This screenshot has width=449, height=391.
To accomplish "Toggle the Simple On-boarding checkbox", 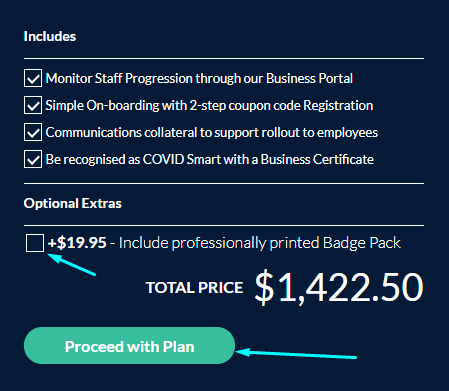I will pyautogui.click(x=33, y=105).
